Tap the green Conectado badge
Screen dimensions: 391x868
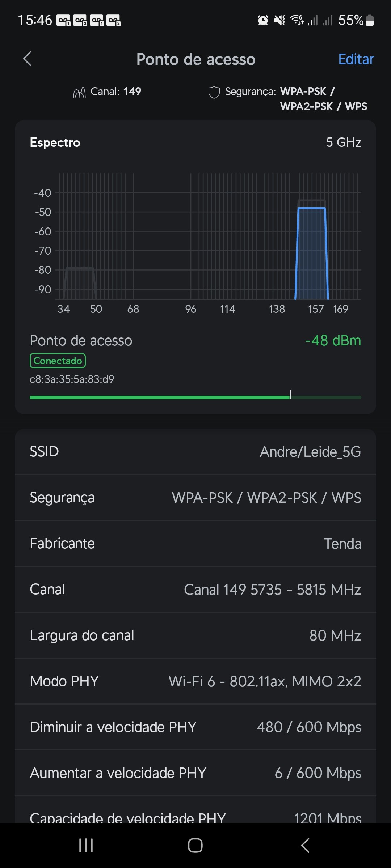click(x=58, y=361)
